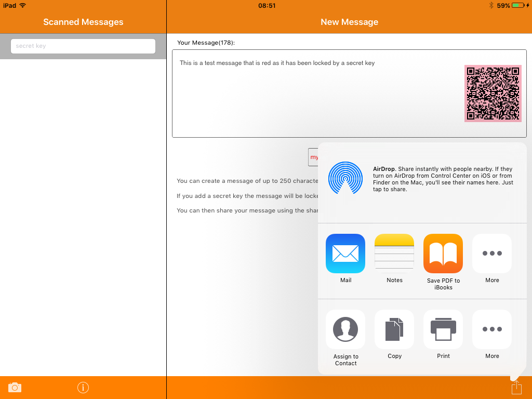The width and height of the screenshot is (532, 399).
Task: Tap the Copy action icon
Action: (394, 329)
